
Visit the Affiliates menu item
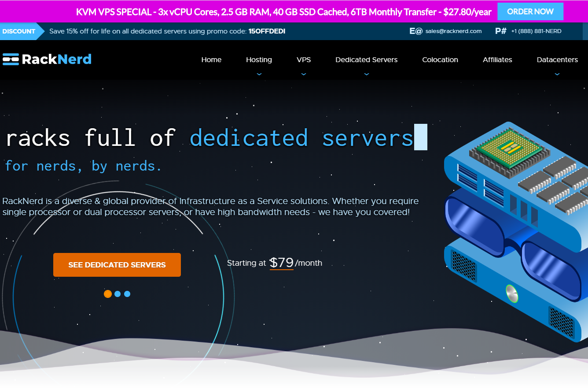(497, 60)
